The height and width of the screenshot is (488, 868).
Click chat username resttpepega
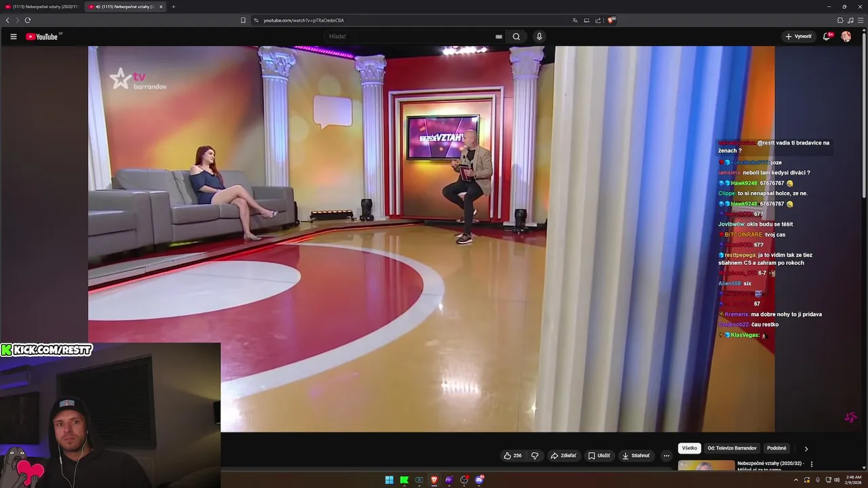(x=740, y=255)
